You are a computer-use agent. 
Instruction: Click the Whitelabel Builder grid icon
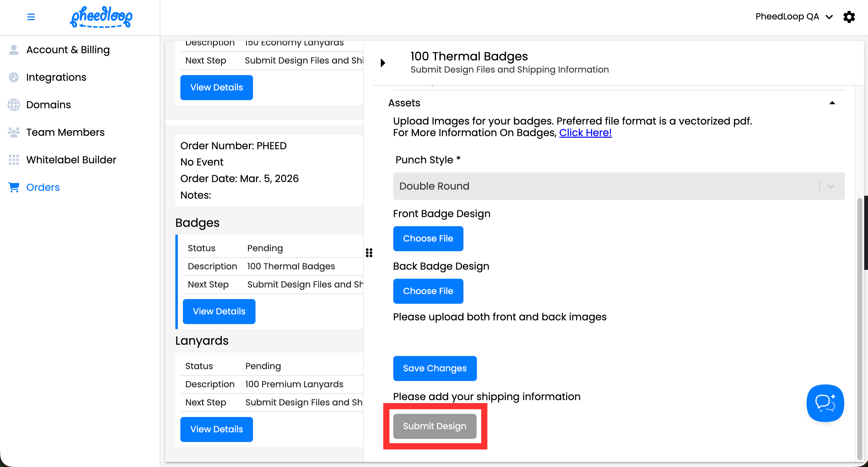(13, 160)
